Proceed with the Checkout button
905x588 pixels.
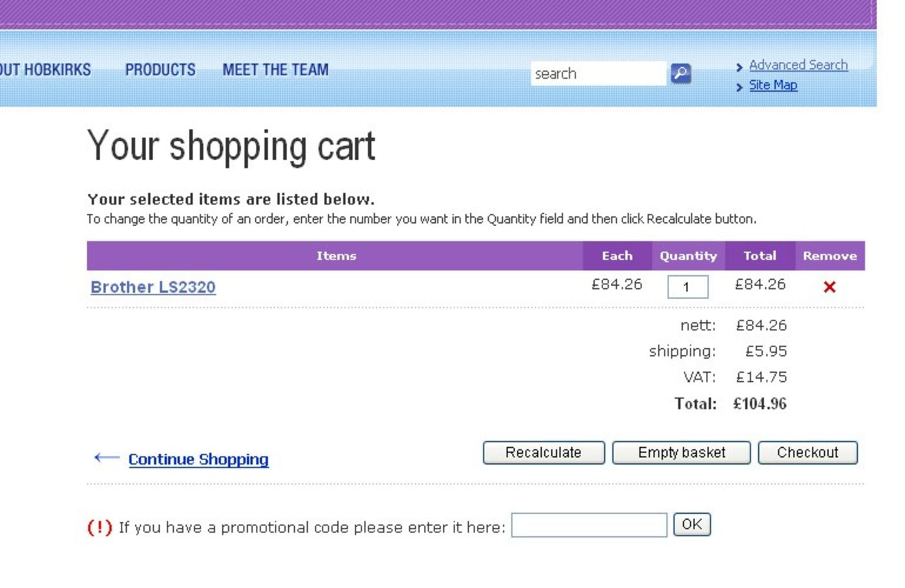(x=807, y=453)
